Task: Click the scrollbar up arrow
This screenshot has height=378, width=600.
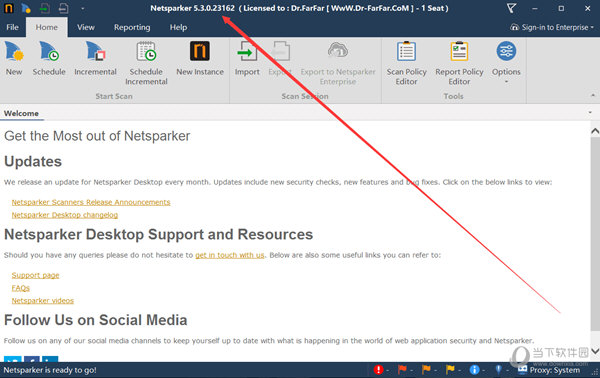Action: point(595,131)
